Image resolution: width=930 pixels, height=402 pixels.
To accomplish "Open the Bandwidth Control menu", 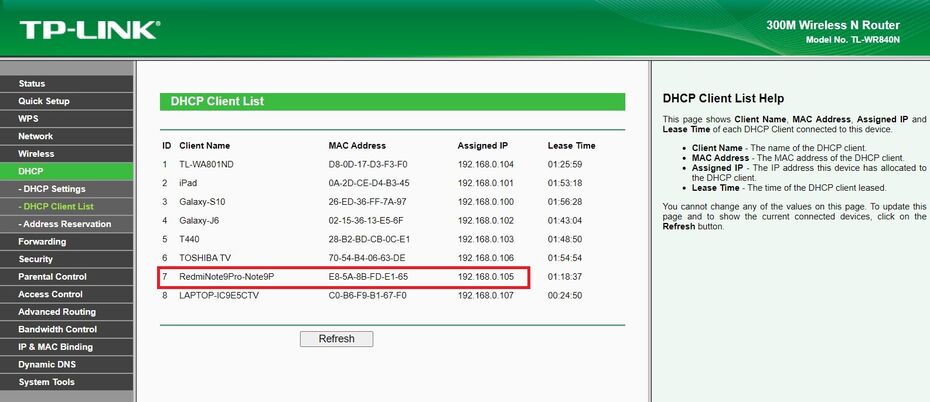I will (66, 329).
